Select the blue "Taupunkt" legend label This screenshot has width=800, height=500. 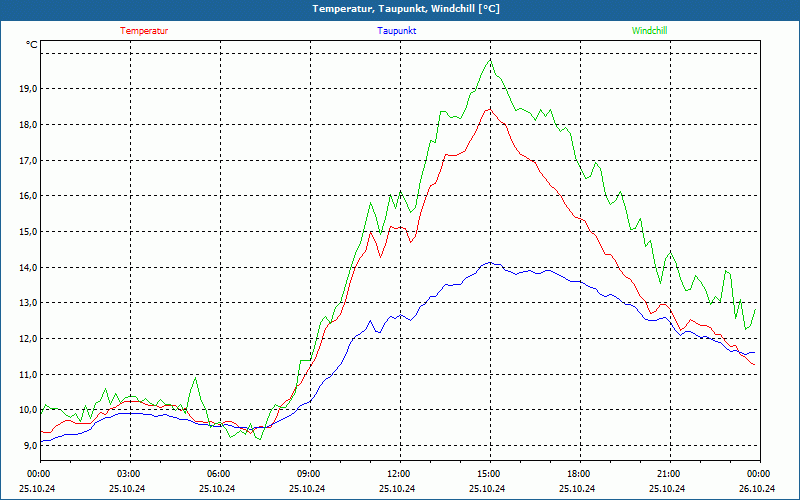(397, 31)
